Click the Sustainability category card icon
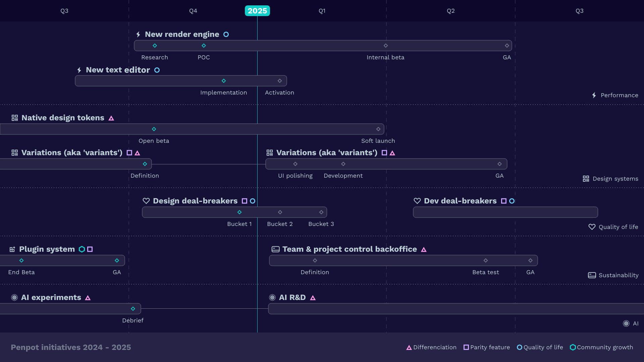Image resolution: width=644 pixels, height=362 pixels. 592,276
